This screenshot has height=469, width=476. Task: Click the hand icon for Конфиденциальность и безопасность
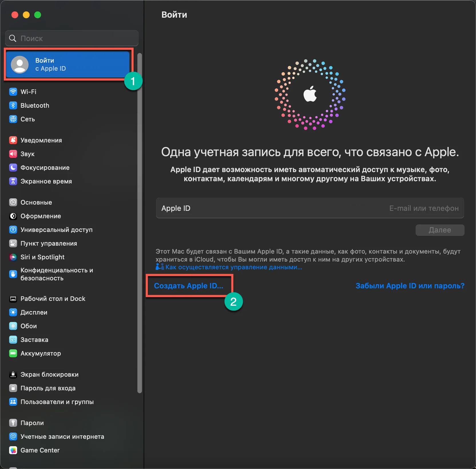(x=13, y=274)
